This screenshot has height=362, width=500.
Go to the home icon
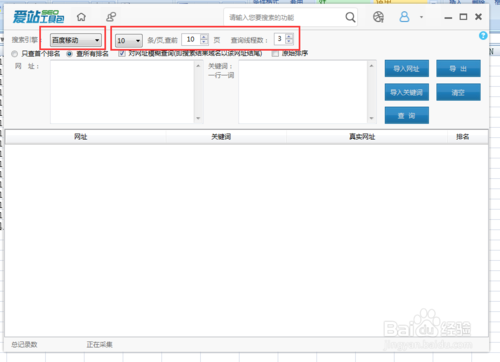[x=81, y=17]
